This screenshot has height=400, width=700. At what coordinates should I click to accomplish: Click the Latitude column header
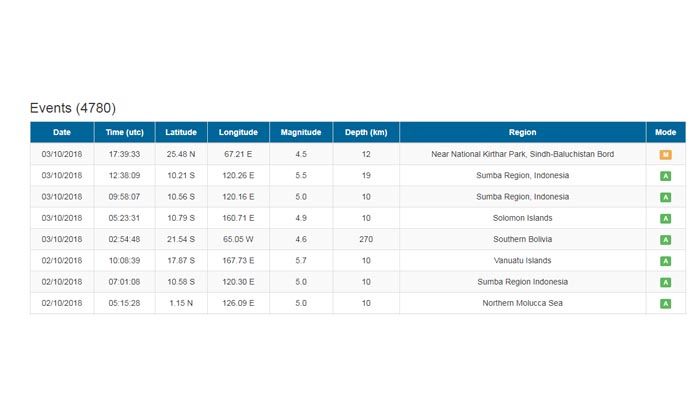pos(181,132)
